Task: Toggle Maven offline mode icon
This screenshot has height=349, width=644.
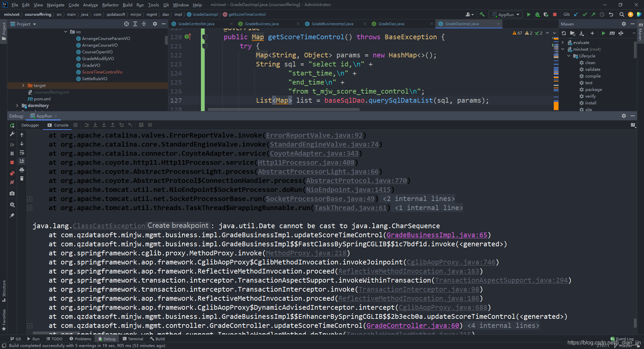Action: click(x=621, y=33)
